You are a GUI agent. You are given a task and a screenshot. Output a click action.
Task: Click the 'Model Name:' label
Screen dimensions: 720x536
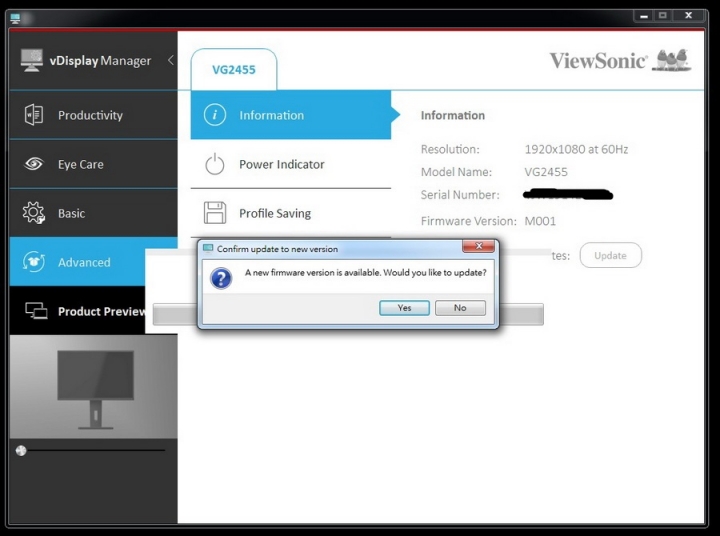point(456,172)
